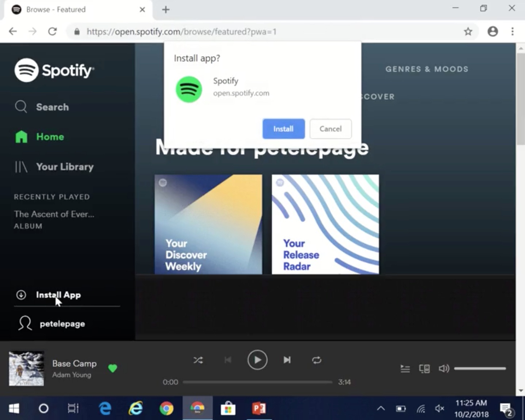Viewport: 525px width, 420px height.
Task: Open Your Library via its bookshelf icon
Action: tap(21, 167)
